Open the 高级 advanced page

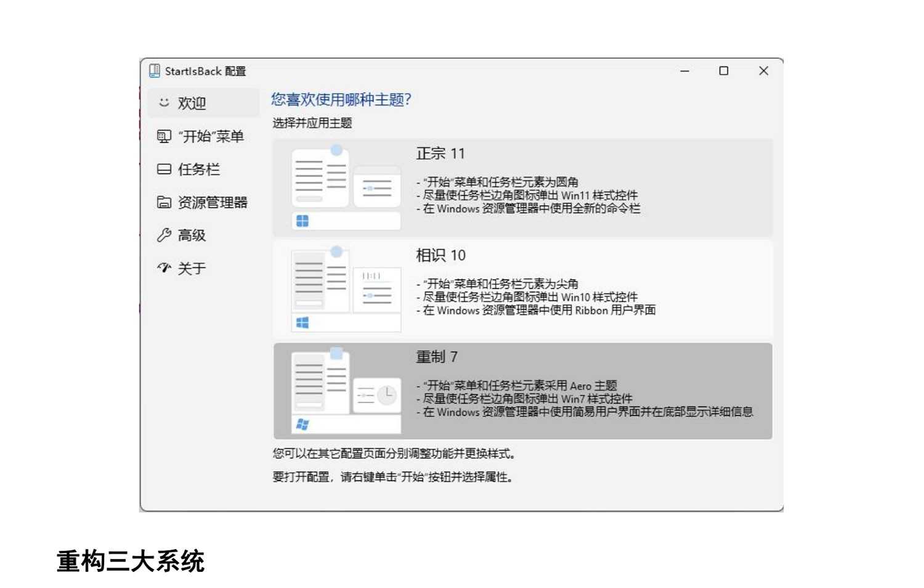[x=203, y=235]
